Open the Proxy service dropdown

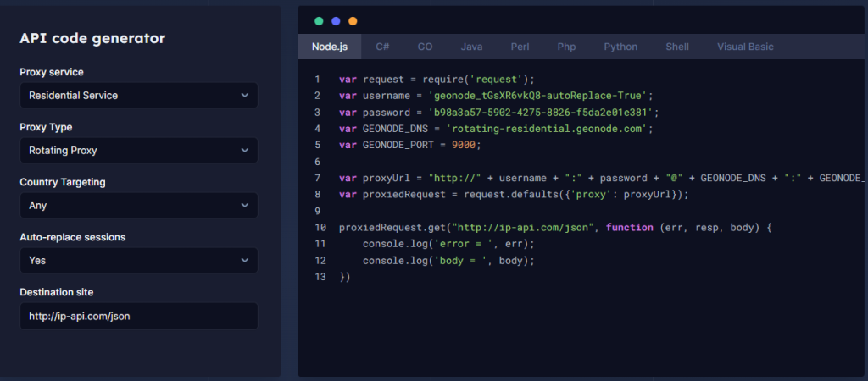point(138,96)
